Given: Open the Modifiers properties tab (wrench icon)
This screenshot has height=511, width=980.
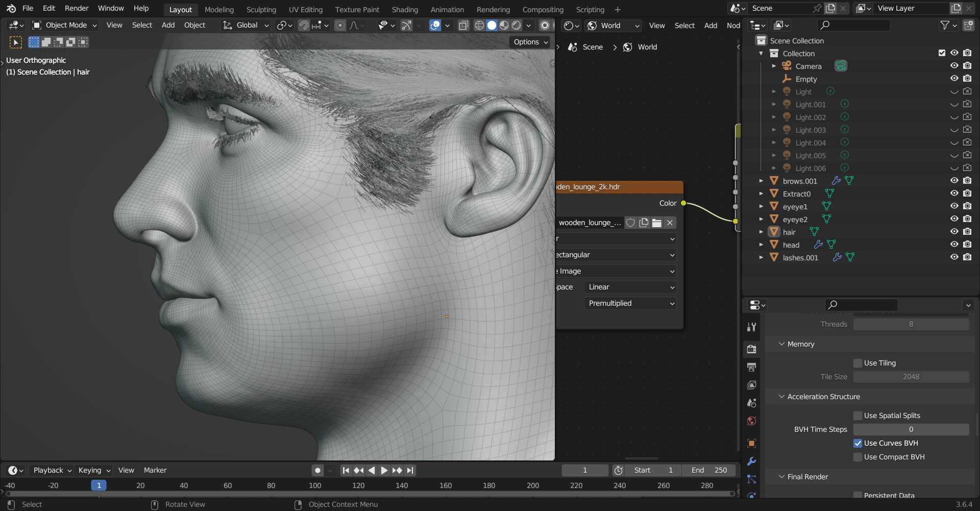Looking at the screenshot, I should pos(751,461).
